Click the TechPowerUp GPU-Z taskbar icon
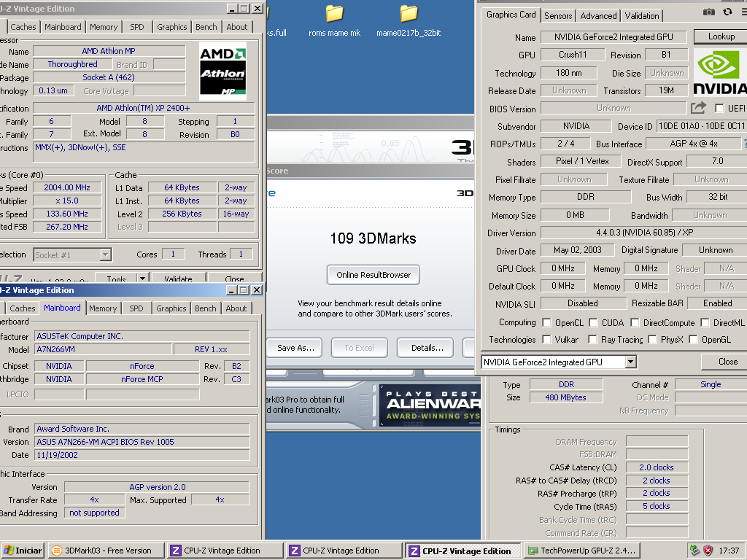This screenshot has height=560, width=747. point(581,551)
